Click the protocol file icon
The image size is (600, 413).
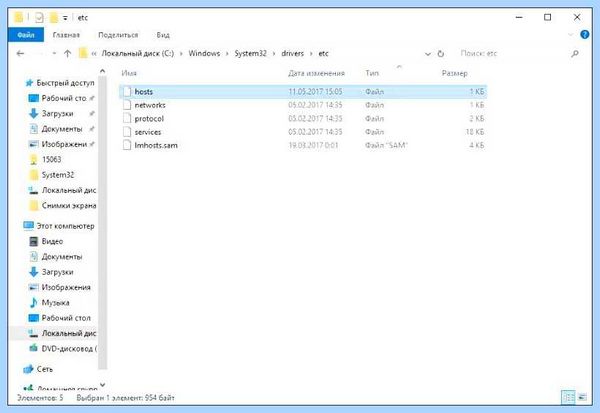127,119
